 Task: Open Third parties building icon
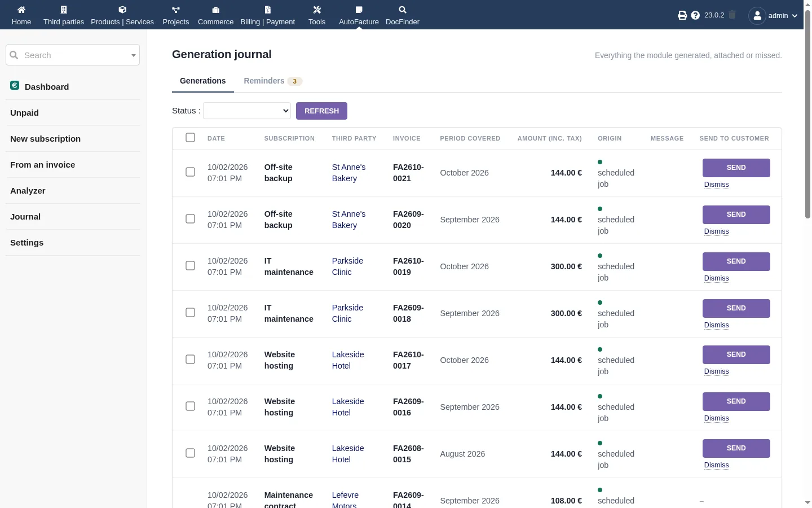click(64, 10)
